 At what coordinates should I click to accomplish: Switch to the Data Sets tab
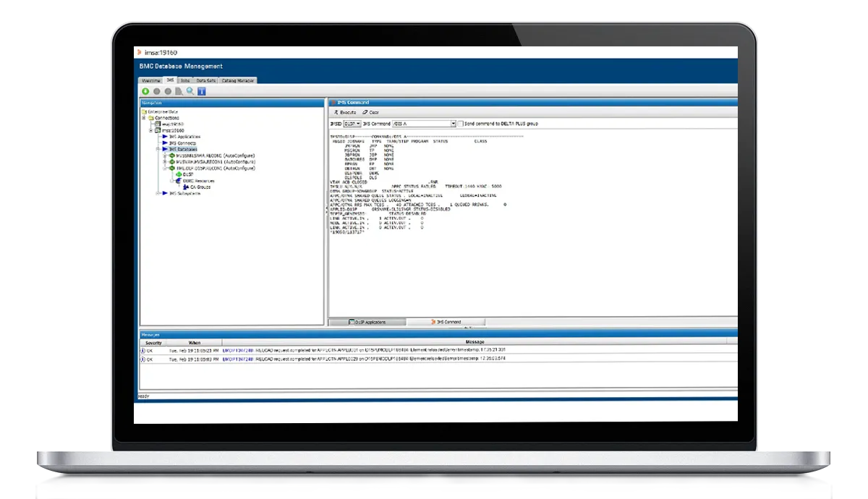(206, 80)
